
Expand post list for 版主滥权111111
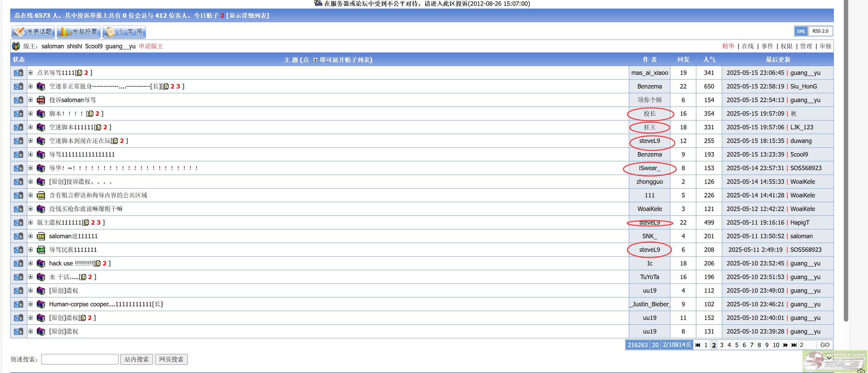[x=30, y=222]
